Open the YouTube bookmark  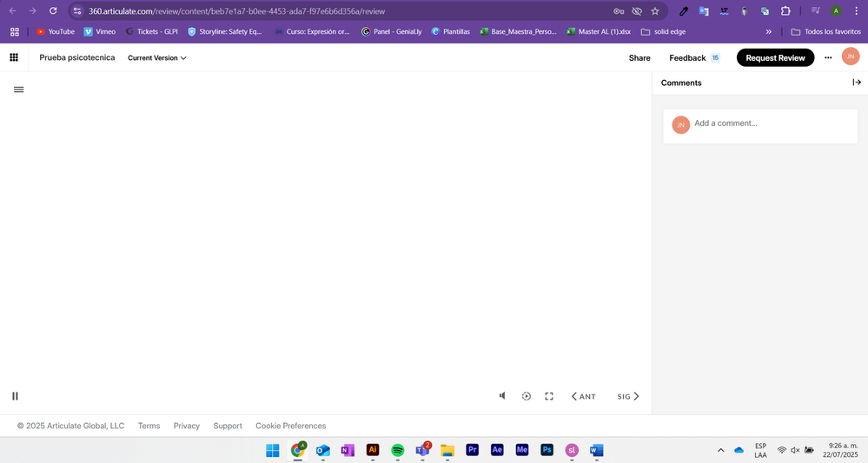56,32
